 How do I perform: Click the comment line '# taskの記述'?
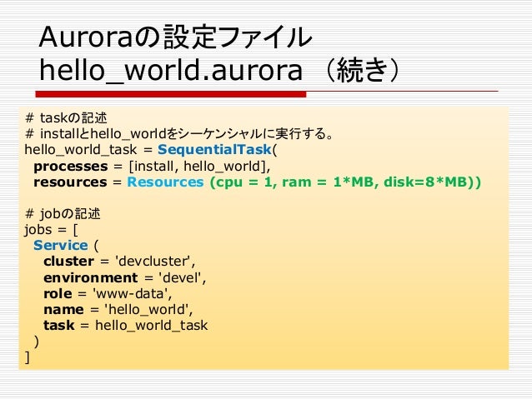[66, 118]
